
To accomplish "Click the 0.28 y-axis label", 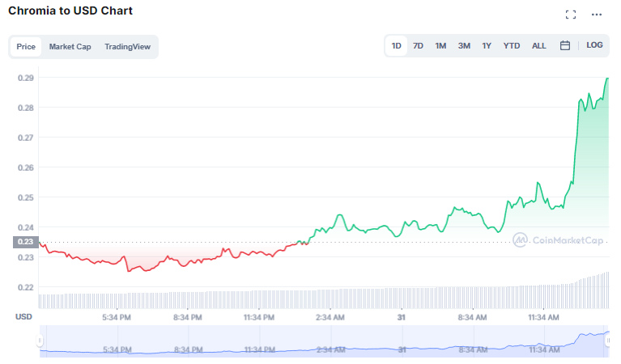I will (x=26, y=108).
